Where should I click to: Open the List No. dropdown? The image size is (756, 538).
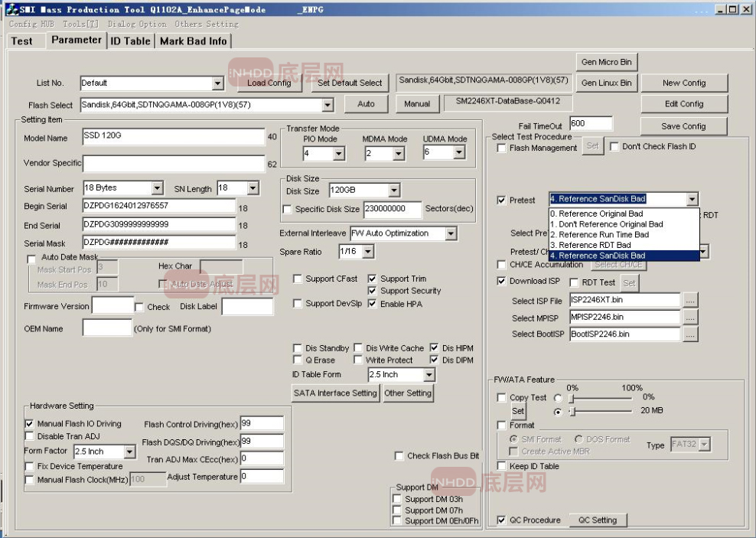[217, 84]
